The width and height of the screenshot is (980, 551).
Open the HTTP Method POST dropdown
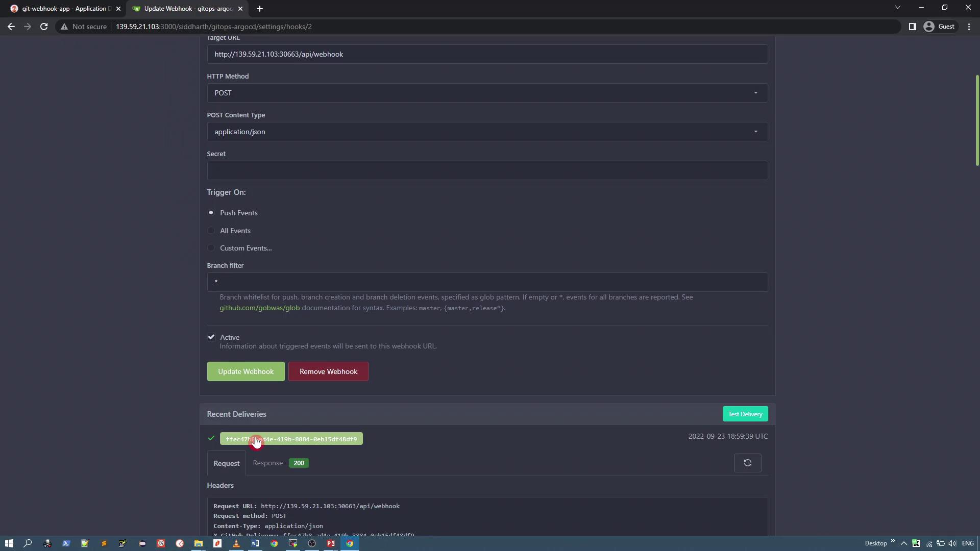[x=487, y=93]
